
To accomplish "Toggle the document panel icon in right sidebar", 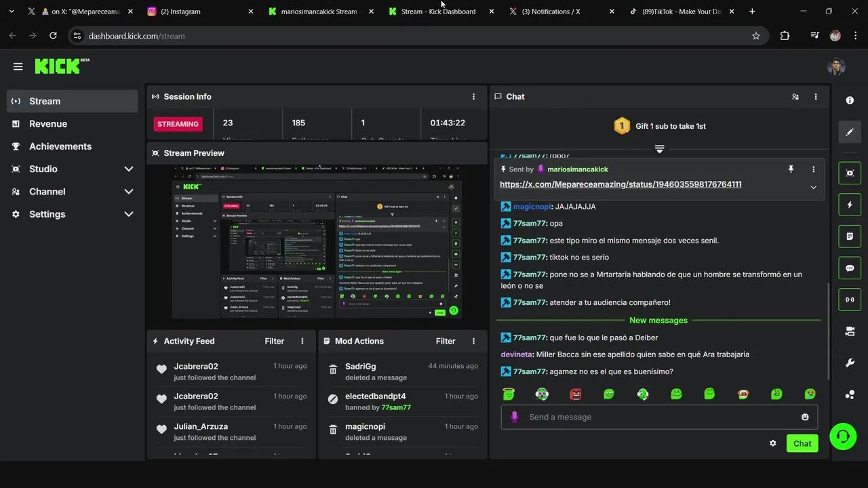I will click(850, 237).
